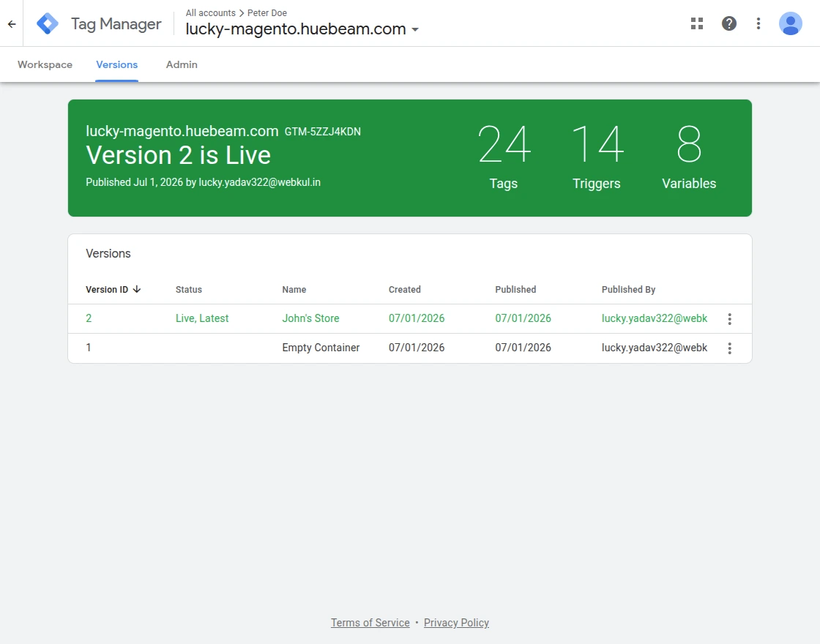Switch to the Workspace tab
This screenshot has height=644, width=820.
click(45, 64)
